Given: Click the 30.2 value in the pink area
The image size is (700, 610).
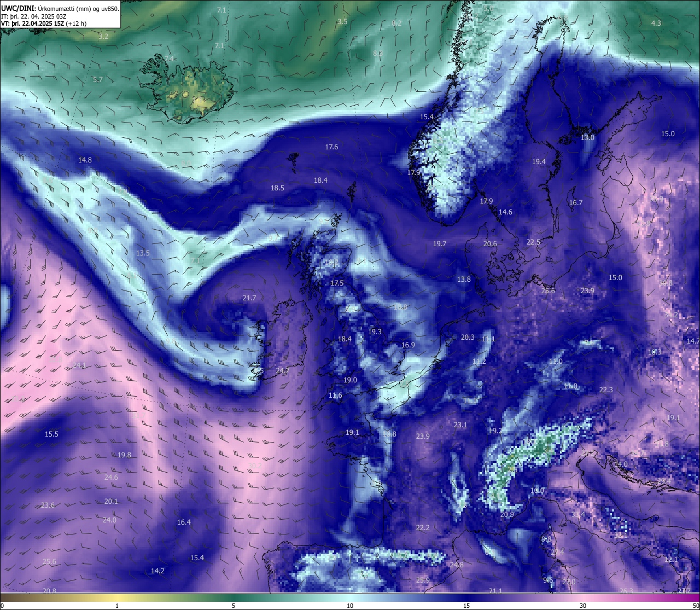Looking at the screenshot, I should 254,466.
